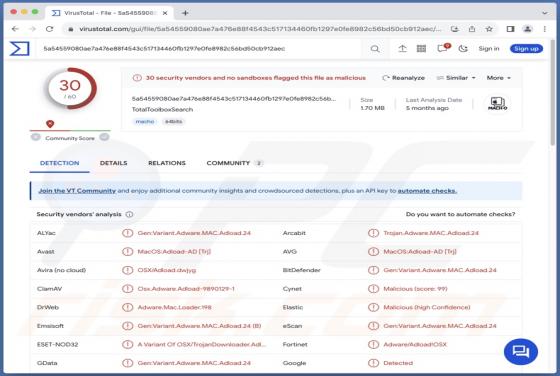Toggle dark mode moon icon
The height and width of the screenshot is (376, 560).
(x=463, y=49)
